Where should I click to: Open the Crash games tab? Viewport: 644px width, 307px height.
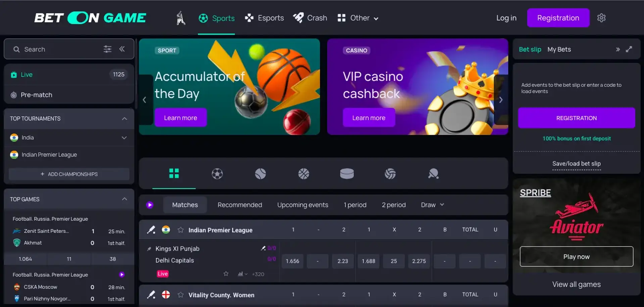click(x=310, y=18)
